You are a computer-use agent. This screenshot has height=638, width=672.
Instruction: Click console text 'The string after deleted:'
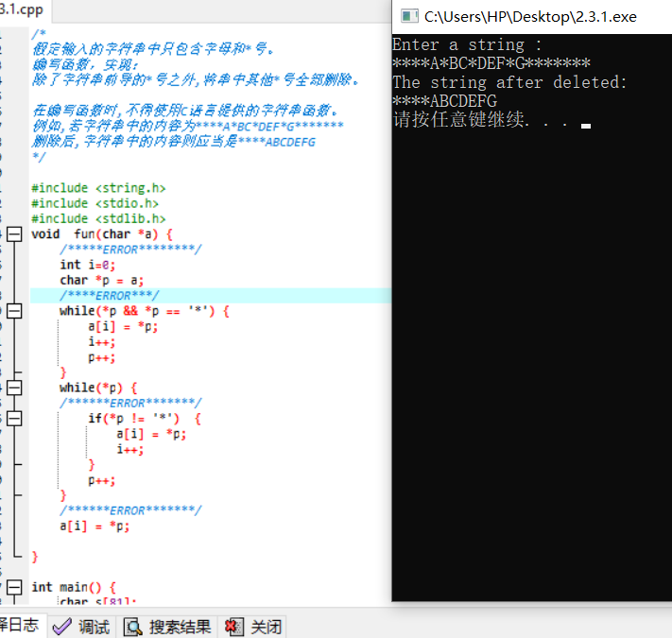tap(509, 82)
